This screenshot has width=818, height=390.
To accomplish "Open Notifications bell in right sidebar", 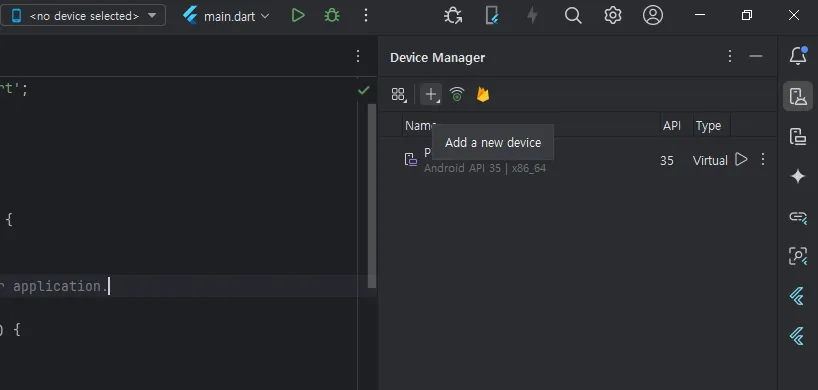I will point(798,55).
